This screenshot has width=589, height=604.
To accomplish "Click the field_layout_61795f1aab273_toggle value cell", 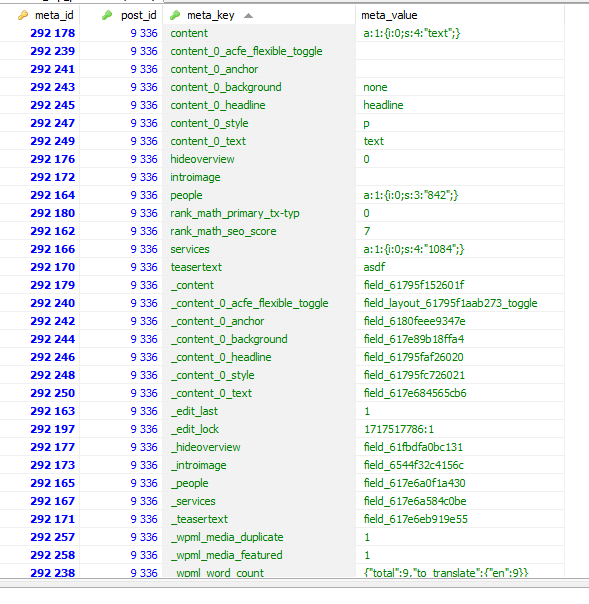I will [x=460, y=303].
